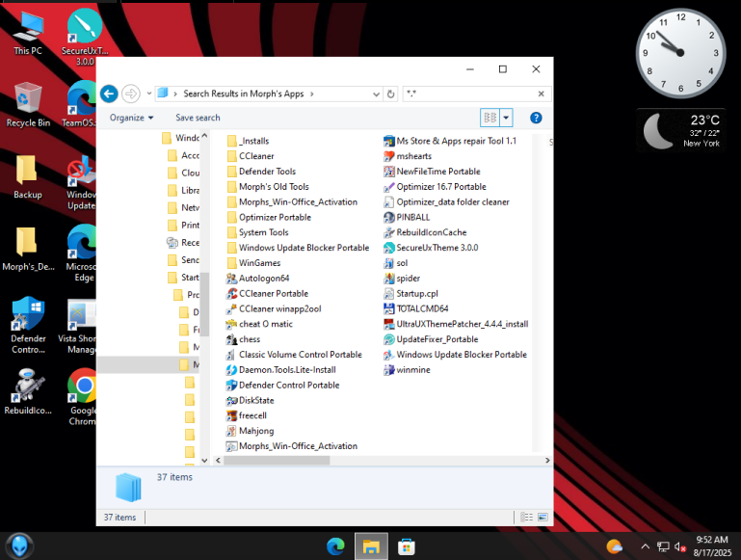Image resolution: width=741 pixels, height=560 pixels.
Task: Refresh the search results
Action: (x=391, y=94)
